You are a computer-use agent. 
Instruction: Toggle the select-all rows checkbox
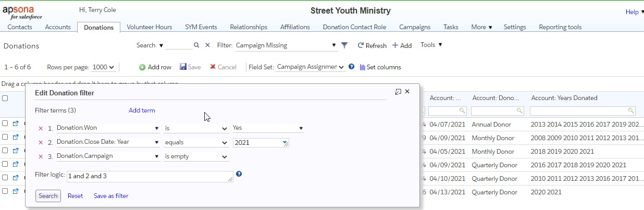pyautogui.click(x=5, y=98)
